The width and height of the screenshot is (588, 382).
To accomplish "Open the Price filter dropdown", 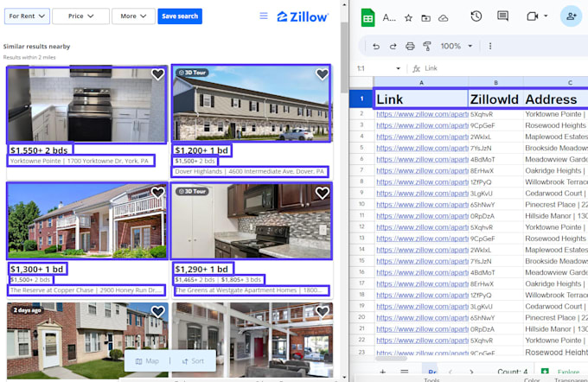I will click(81, 16).
